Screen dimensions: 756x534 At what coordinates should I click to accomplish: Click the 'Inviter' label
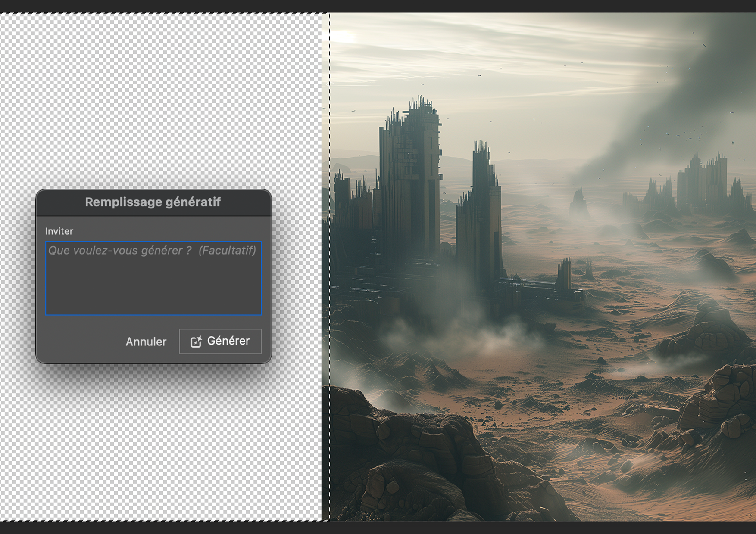[59, 231]
